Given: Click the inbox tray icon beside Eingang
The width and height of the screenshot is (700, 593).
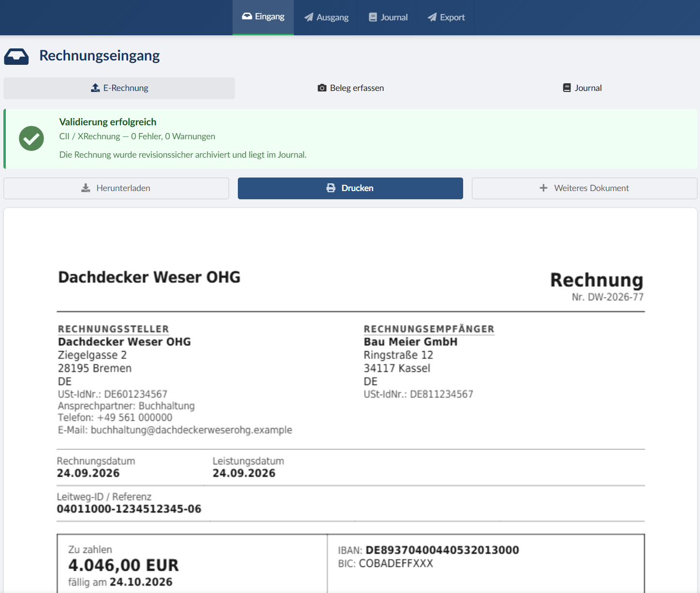Looking at the screenshot, I should point(247,16).
